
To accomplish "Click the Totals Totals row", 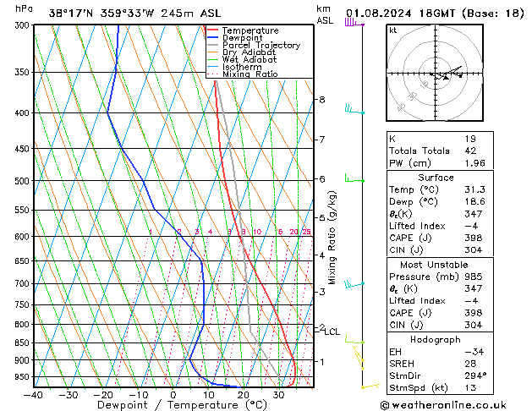I will coord(440,151).
